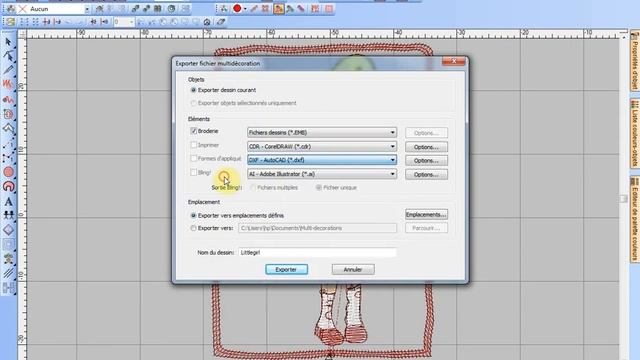Select the spiral stitch tool in left toolbar
The height and width of the screenshot is (360, 640).
[x=8, y=114]
